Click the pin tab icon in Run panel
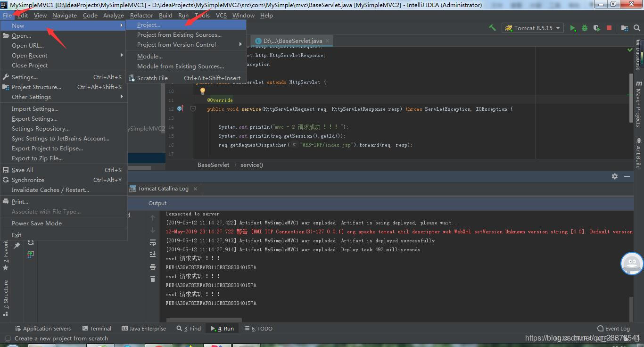This screenshot has width=644, height=347. 17,246
